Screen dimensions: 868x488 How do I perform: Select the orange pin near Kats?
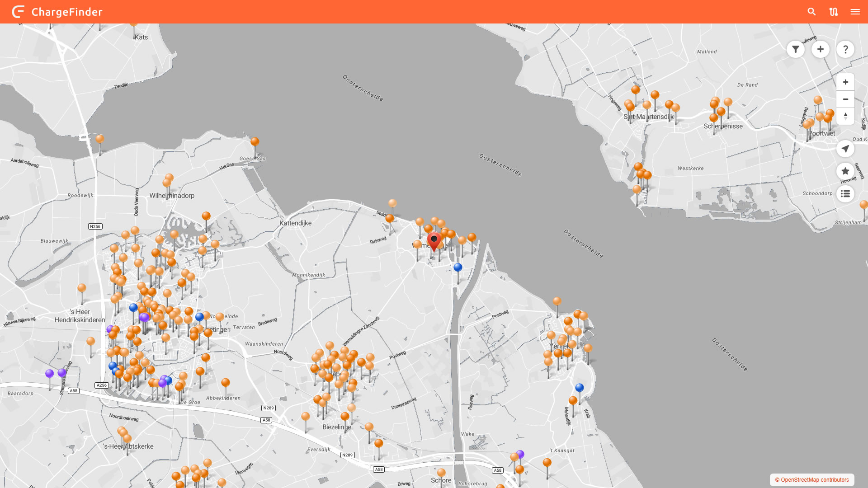pyautogui.click(x=134, y=24)
